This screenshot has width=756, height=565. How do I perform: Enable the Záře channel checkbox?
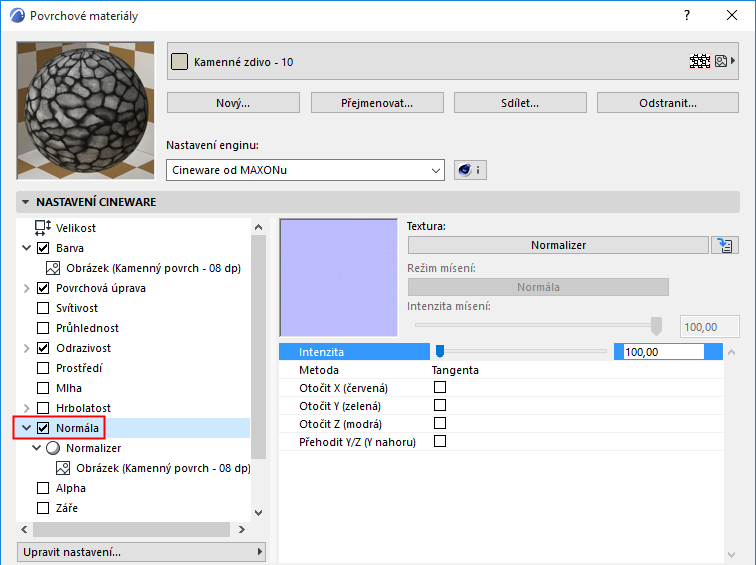(x=43, y=508)
